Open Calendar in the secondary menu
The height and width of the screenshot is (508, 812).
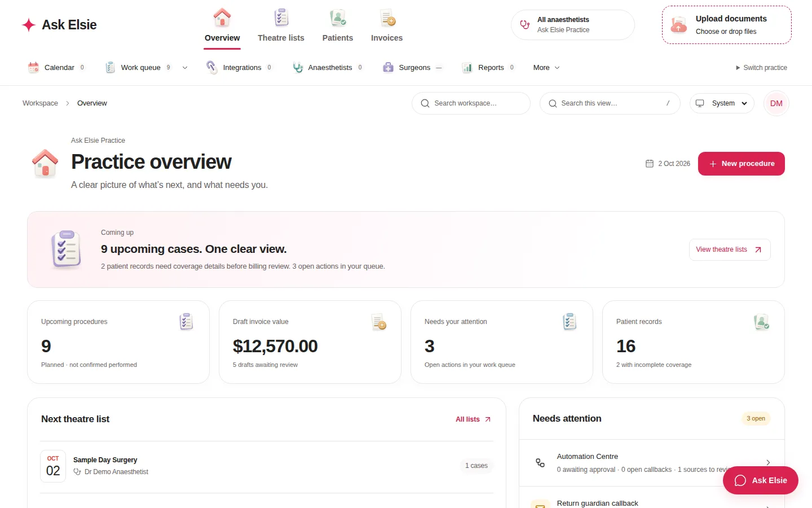[57, 68]
